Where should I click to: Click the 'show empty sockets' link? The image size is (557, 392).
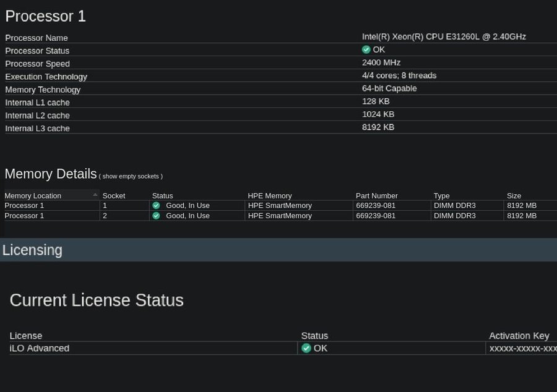131,176
